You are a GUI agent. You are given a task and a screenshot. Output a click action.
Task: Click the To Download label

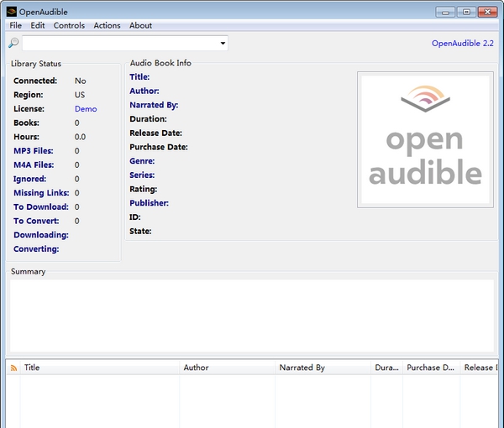click(41, 207)
